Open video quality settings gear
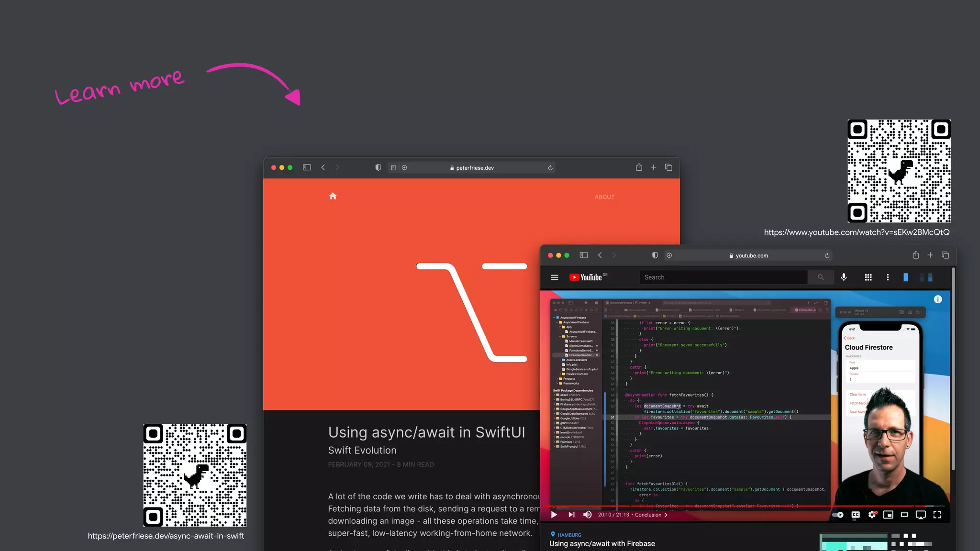Screen dimensions: 980x551 click(x=872, y=515)
